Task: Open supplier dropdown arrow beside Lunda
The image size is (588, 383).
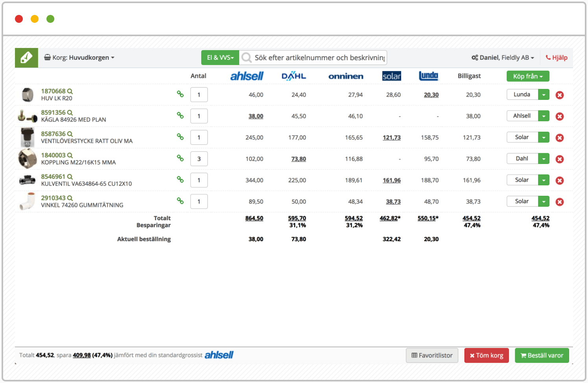Action: coord(544,94)
